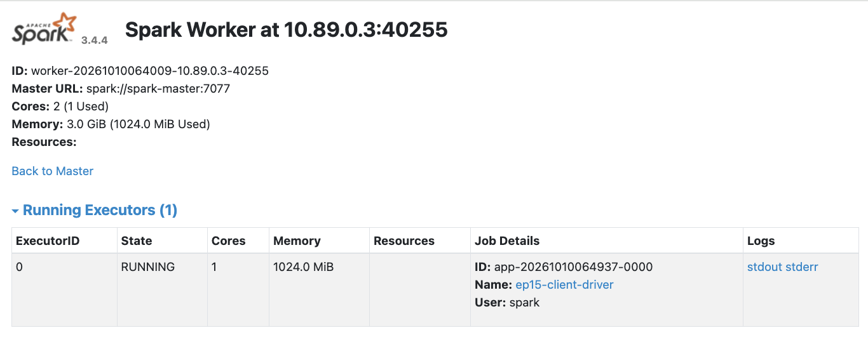868x349 pixels.
Task: Select the app-20261010064937-0000 ID text
Action: pos(573,267)
